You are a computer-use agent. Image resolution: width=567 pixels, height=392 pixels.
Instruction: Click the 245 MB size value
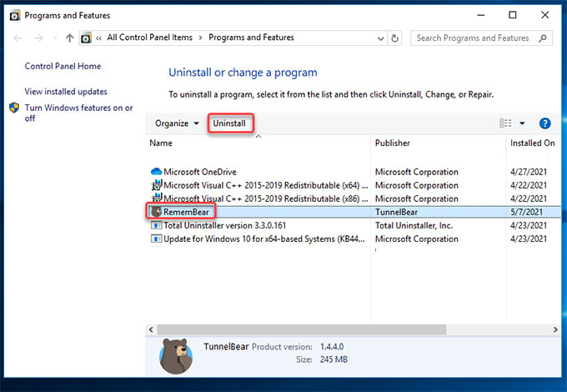334,359
